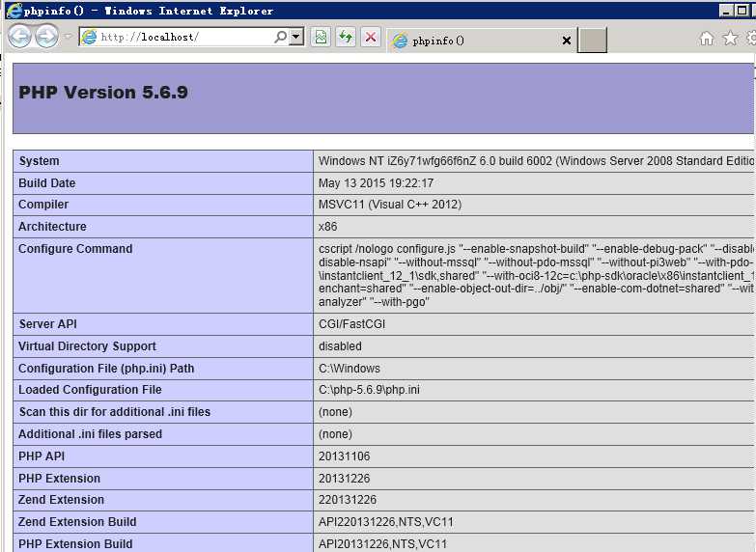Click the Configuration File (php.ini) Path value C:\Windows
Screen dimensions: 756x552
coord(350,369)
